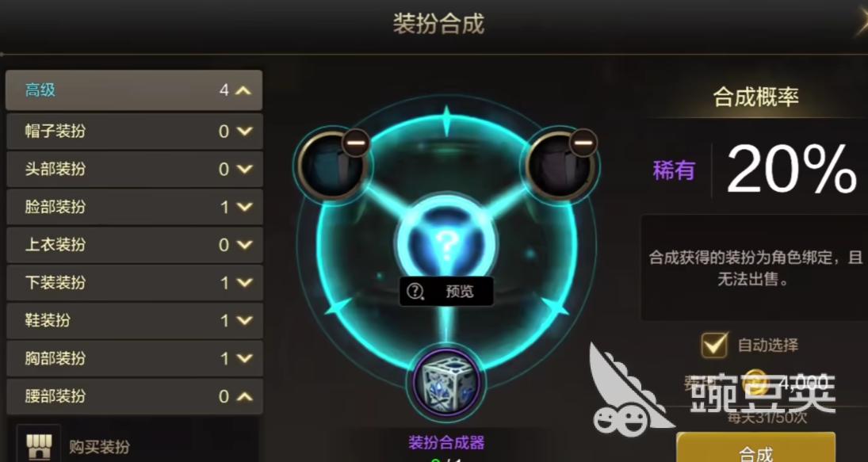This screenshot has height=462, width=868.
Task: Collapse the 高级 category
Action: click(244, 90)
